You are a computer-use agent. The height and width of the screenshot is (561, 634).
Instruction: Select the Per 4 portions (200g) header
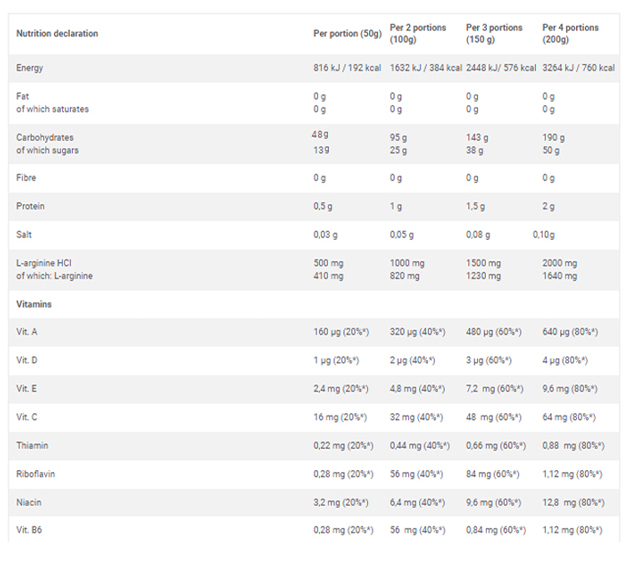(x=570, y=34)
